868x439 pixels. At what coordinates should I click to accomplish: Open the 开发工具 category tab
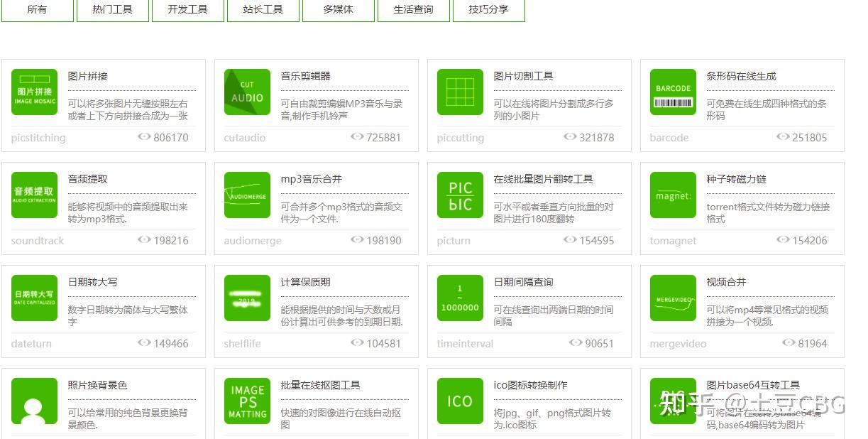187,10
